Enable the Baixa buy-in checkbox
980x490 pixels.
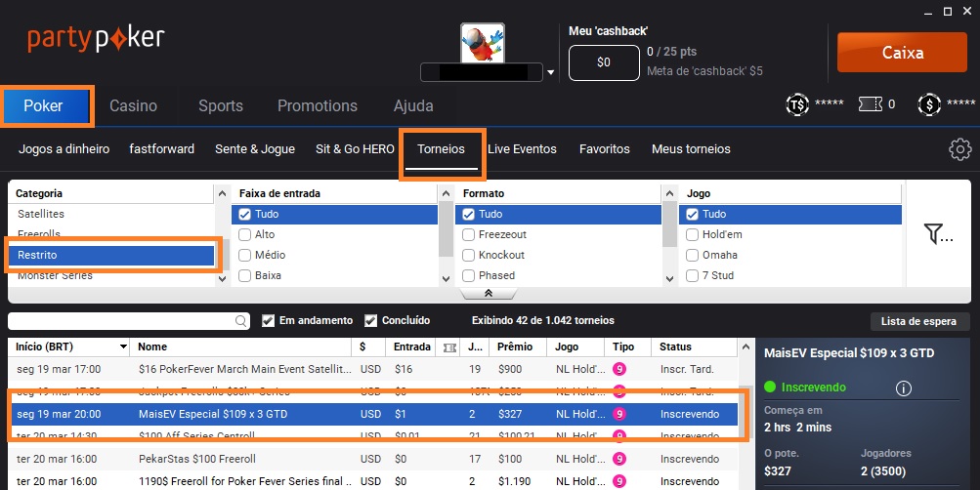[x=245, y=275]
